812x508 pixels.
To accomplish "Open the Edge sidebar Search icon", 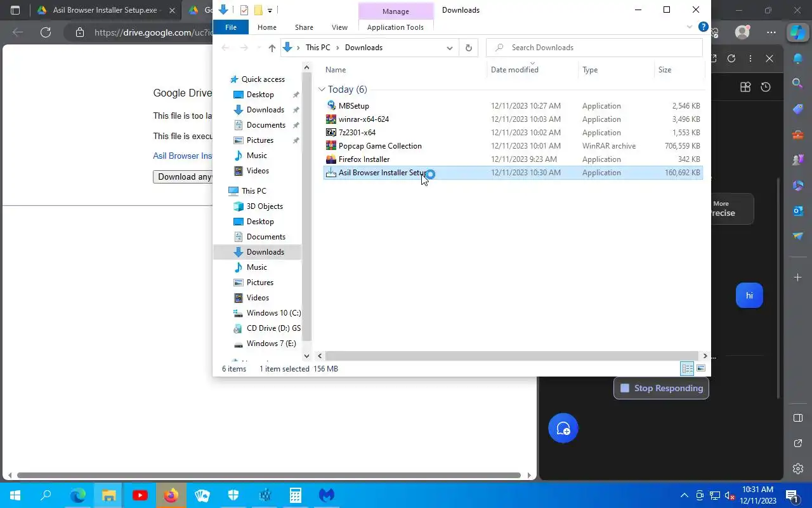I will (x=798, y=83).
